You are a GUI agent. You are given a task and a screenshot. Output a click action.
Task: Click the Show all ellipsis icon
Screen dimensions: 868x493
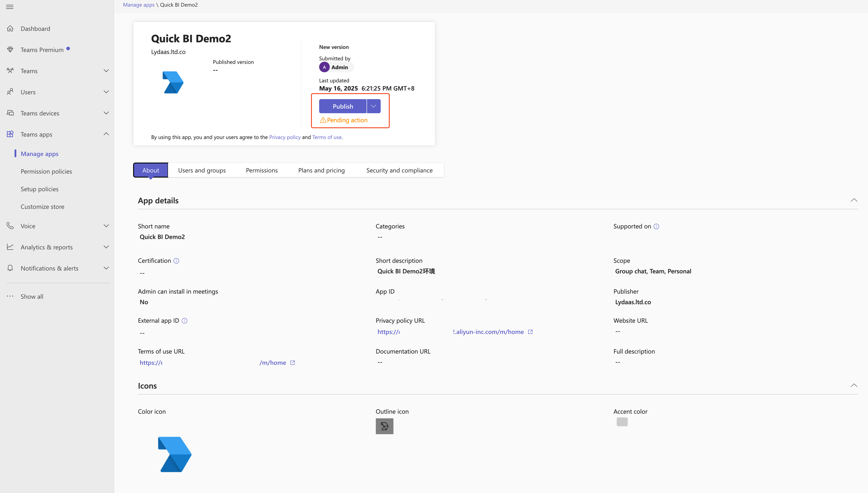click(x=10, y=296)
